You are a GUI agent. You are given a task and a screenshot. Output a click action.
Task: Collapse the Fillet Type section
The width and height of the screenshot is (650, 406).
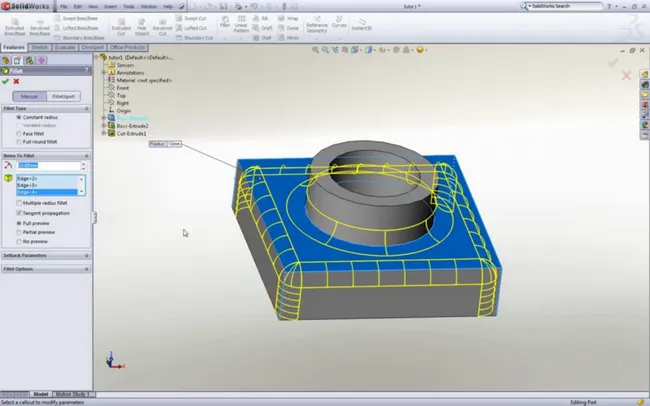(87, 108)
